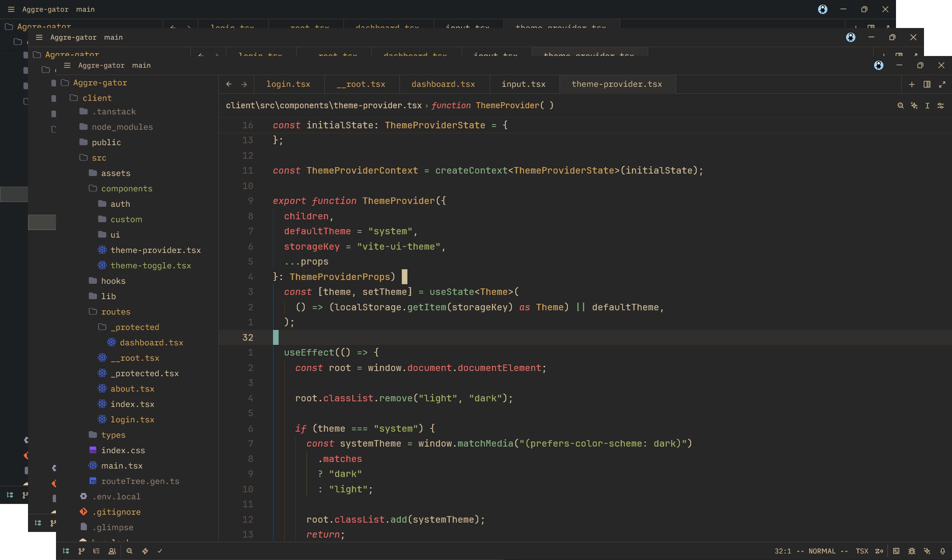Screen dimensions: 952x560
Task: Click Aggre-gator project name in title bar
Action: (x=101, y=65)
